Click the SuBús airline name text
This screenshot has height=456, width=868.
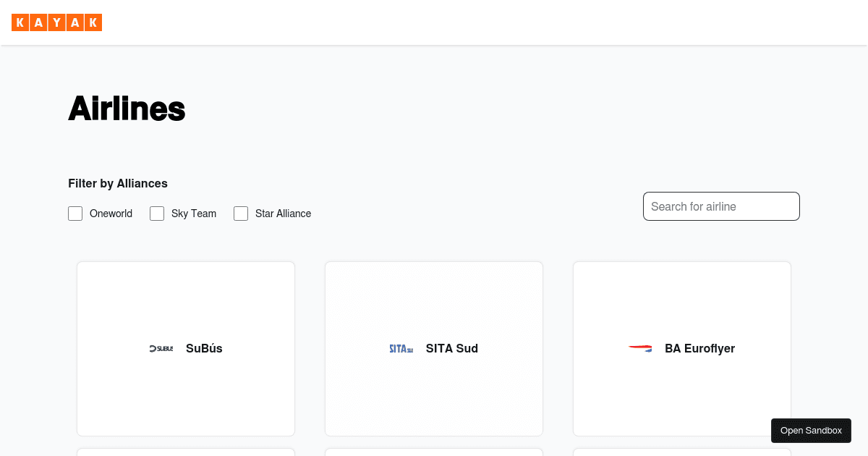tap(204, 348)
